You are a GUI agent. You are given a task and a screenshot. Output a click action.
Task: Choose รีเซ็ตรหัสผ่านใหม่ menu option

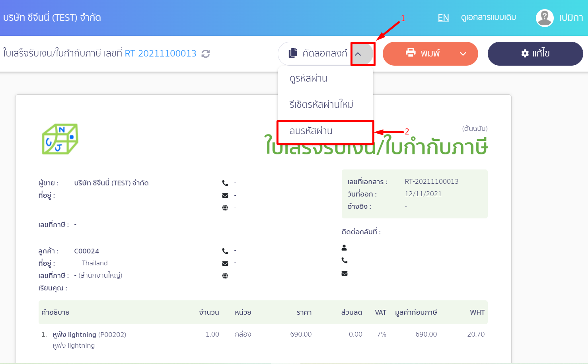[325, 104]
